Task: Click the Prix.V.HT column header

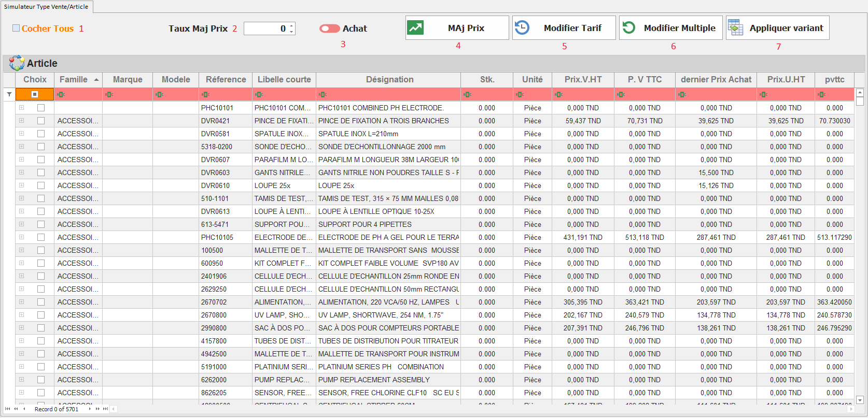Action: point(583,79)
